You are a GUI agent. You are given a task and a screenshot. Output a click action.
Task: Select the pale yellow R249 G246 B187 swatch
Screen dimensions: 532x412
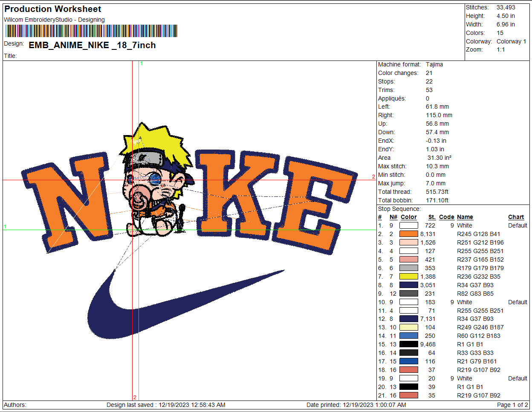pyautogui.click(x=408, y=327)
